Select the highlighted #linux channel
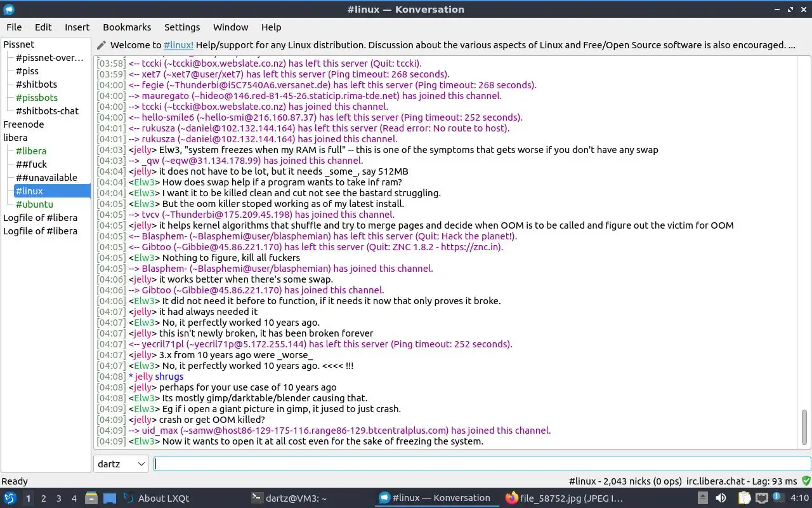The height and width of the screenshot is (508, 812). click(52, 191)
